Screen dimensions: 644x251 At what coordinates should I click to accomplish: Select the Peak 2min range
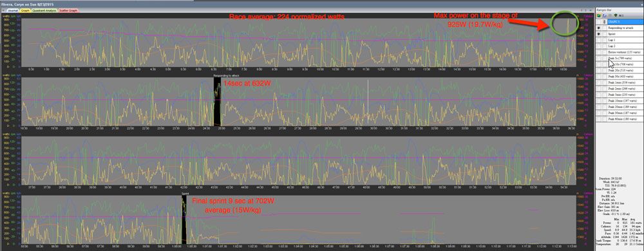click(x=625, y=89)
